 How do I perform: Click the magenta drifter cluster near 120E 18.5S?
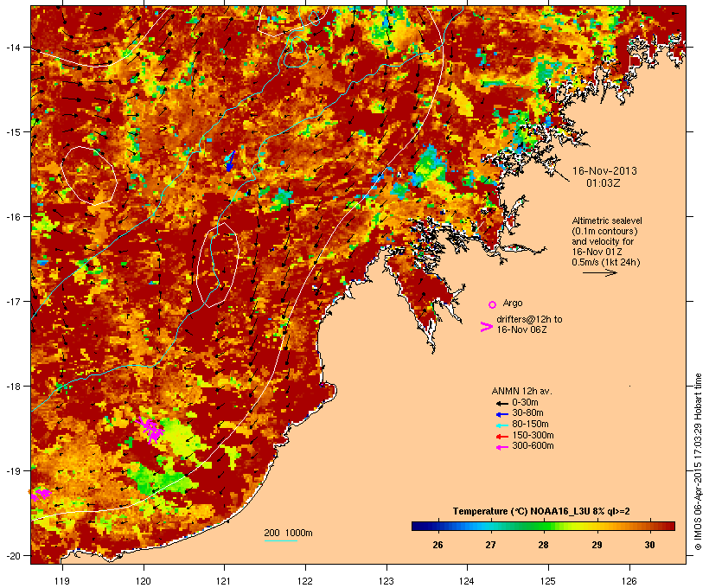[x=150, y=429]
